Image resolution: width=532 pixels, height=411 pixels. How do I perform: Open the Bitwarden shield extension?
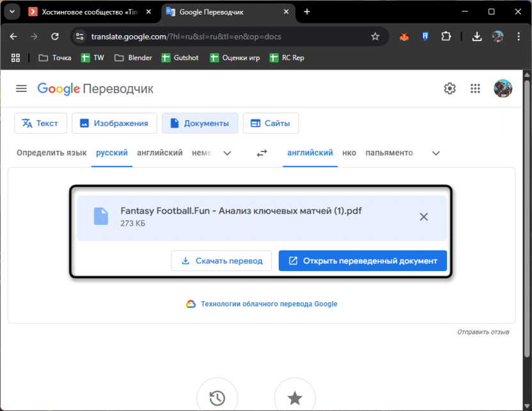(425, 36)
